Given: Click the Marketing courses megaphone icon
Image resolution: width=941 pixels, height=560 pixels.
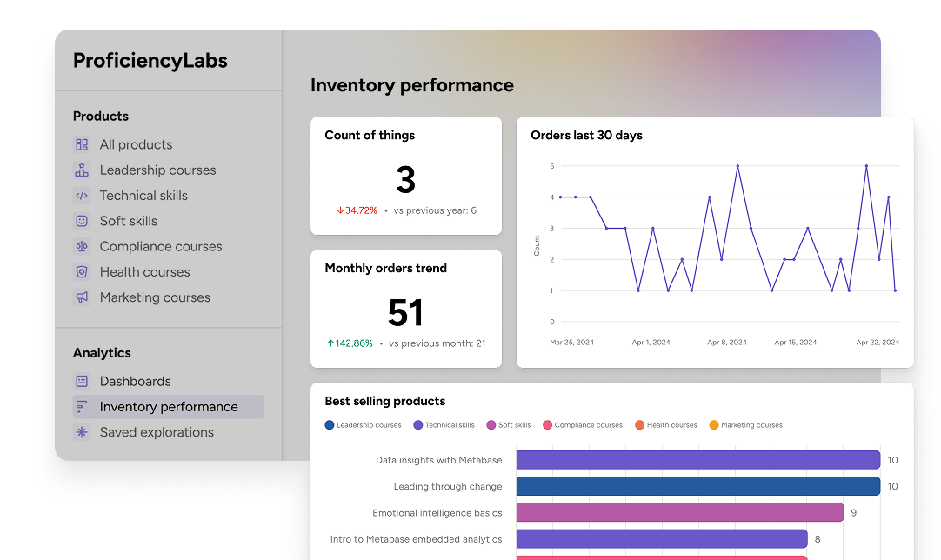Looking at the screenshot, I should 82,297.
